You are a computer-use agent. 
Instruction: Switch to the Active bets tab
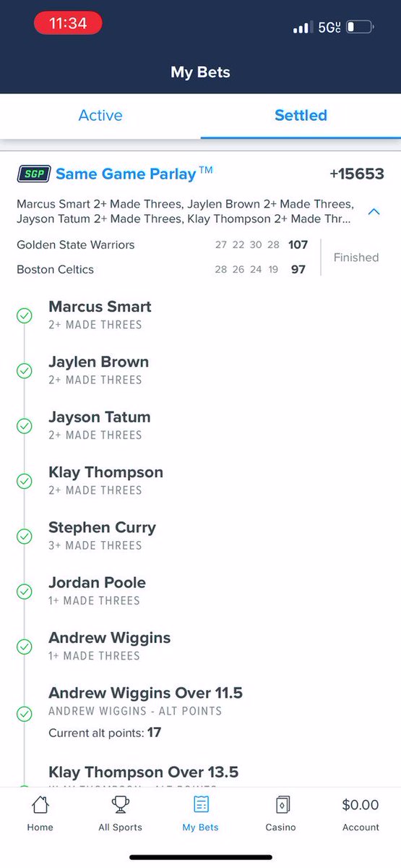(x=100, y=115)
